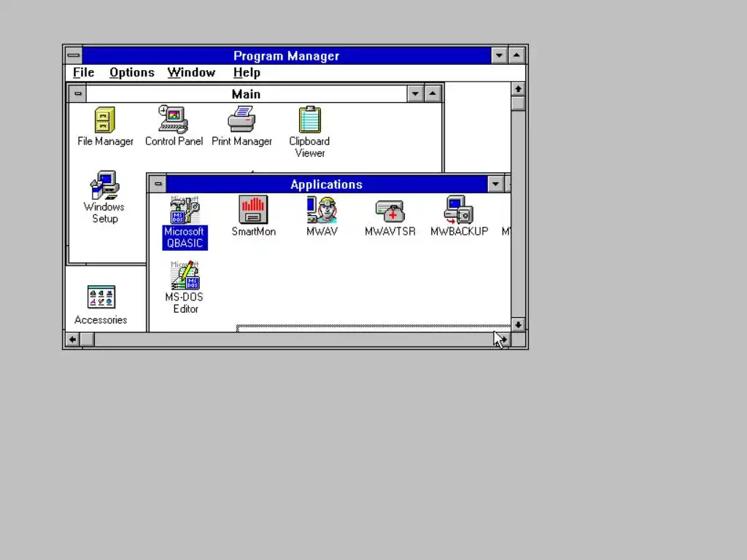Open the Help menu
Image resolution: width=747 pixels, height=560 pixels.
point(247,72)
